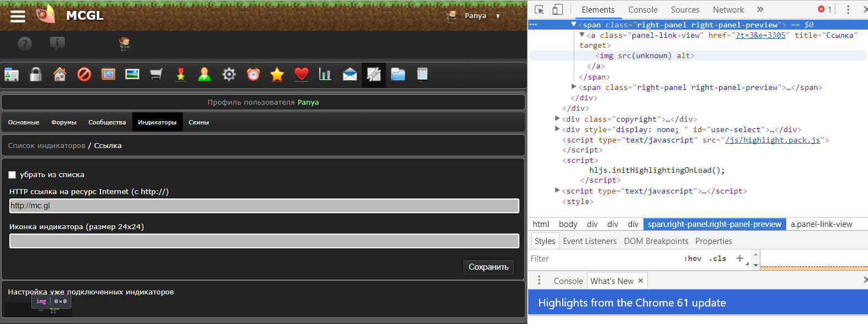This screenshot has height=324, width=868.
Task: Open the landscape image icon
Action: click(132, 75)
